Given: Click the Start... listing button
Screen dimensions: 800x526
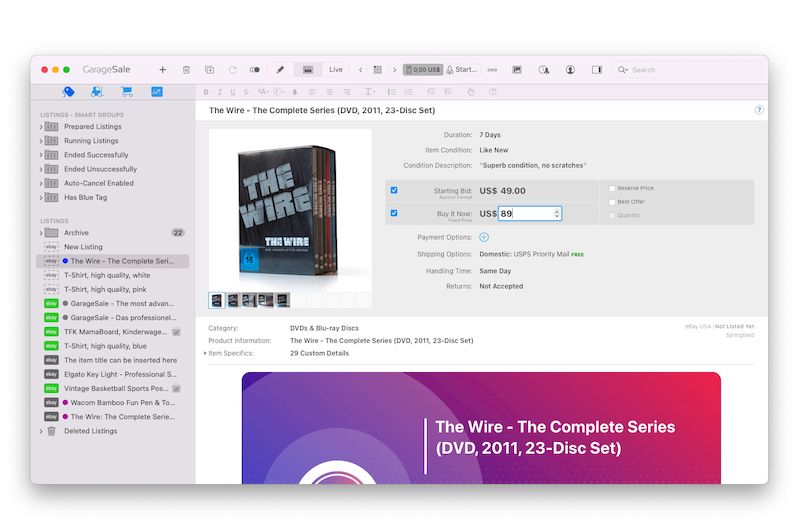Looking at the screenshot, I should 462,69.
